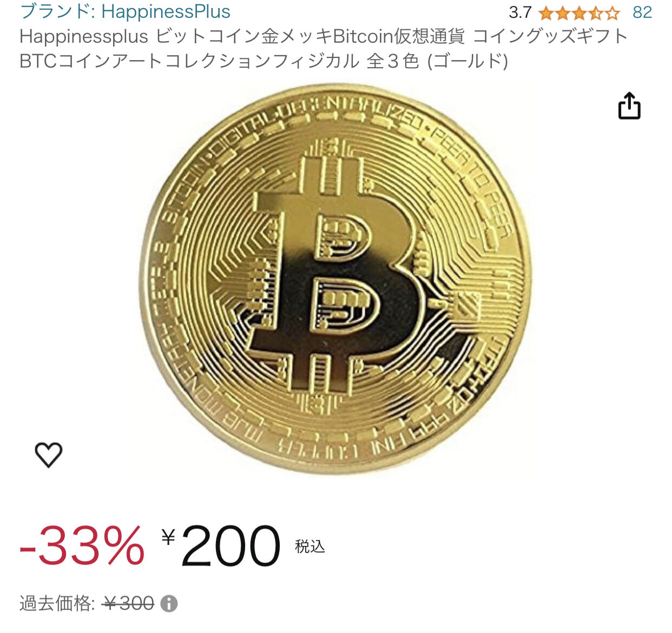Click the struck-through ¥300 price
Screen dimensions: 672x633
point(129,603)
